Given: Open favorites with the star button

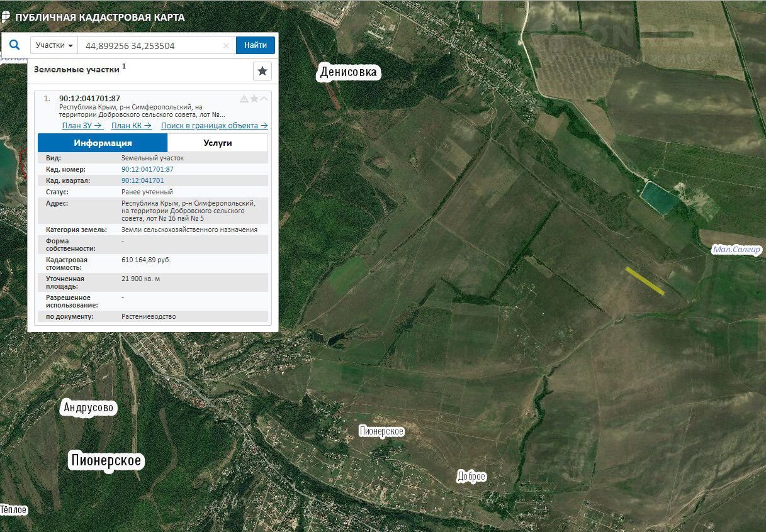Looking at the screenshot, I should point(262,71).
